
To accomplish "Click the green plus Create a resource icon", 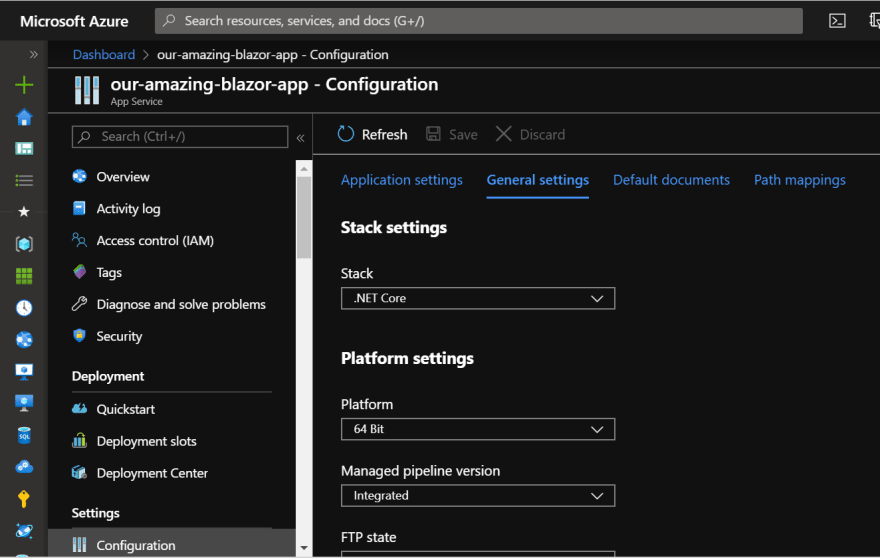I will (x=24, y=85).
